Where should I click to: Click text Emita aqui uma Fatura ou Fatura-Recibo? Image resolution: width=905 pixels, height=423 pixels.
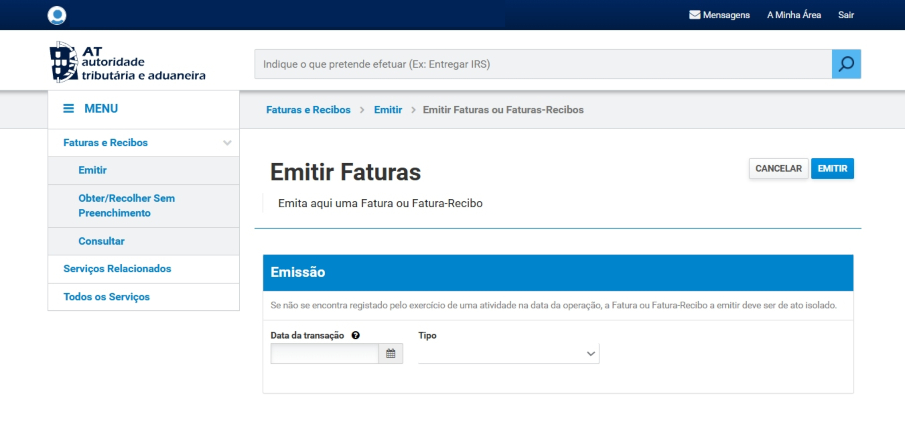[x=380, y=203]
